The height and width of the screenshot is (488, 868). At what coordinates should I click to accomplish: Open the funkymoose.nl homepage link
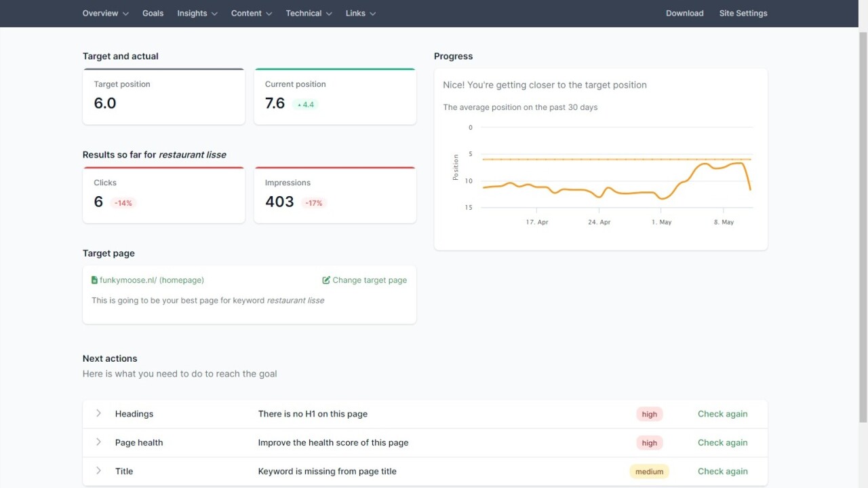click(x=152, y=280)
